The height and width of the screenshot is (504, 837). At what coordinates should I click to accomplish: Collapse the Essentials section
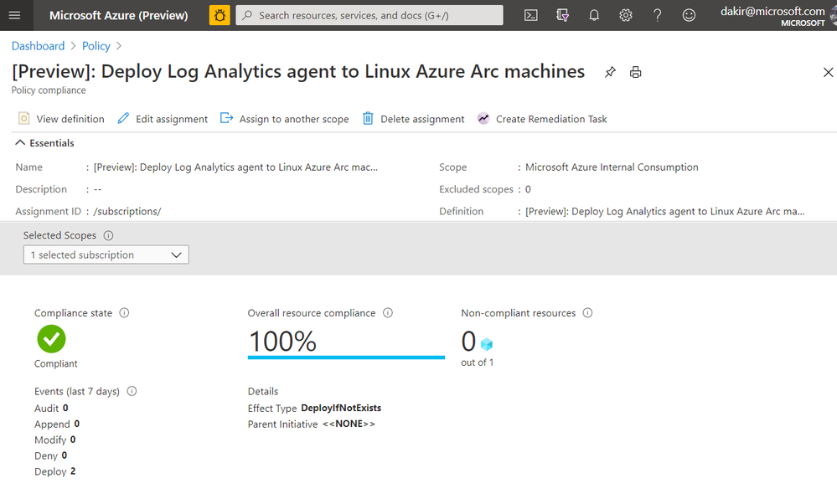(x=20, y=143)
